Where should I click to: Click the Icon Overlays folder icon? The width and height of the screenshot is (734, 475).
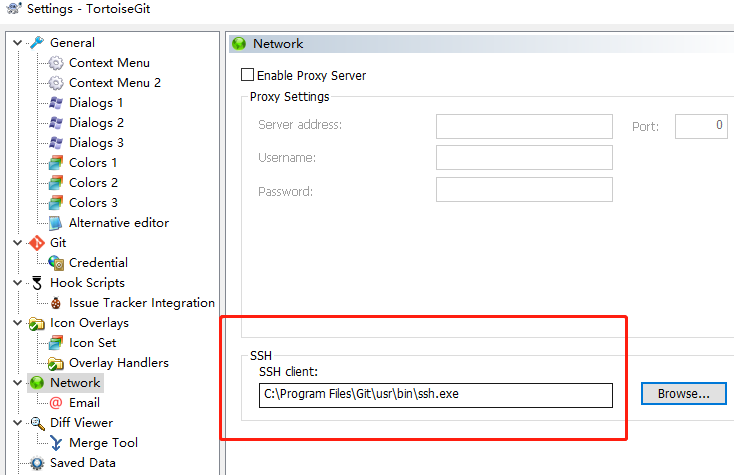pyautogui.click(x=37, y=323)
